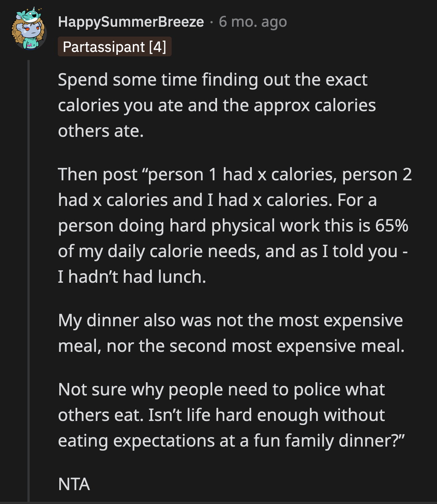Screen dimensions: 437x504
Task: Select the 'Partassipant [4]' flair badge
Action: tap(115, 46)
